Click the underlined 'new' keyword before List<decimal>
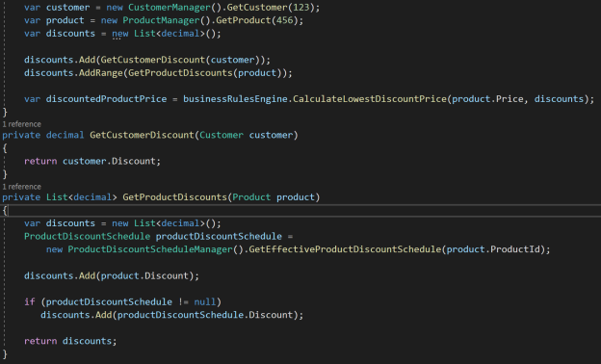The height and width of the screenshot is (364, 601). (x=120, y=34)
